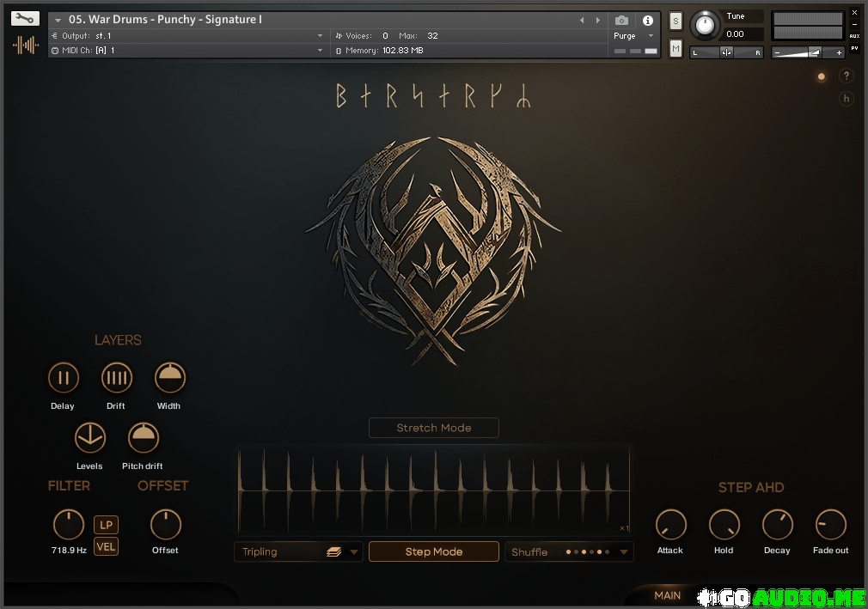Click the Delay layers icon
868x609 pixels.
tap(63, 378)
